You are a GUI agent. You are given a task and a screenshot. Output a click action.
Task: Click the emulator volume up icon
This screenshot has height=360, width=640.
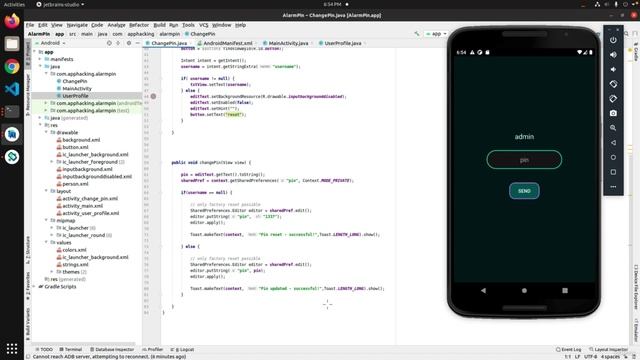[613, 55]
